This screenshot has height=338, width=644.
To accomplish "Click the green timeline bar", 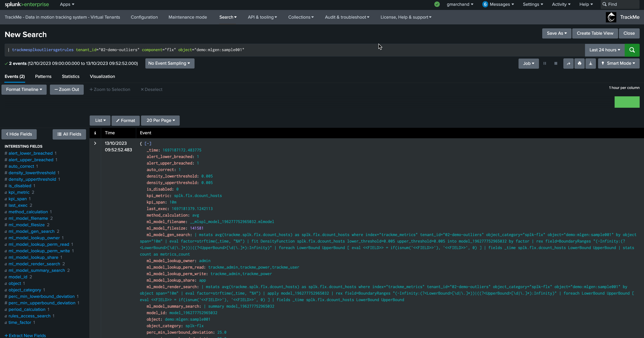I will pos(627,102).
